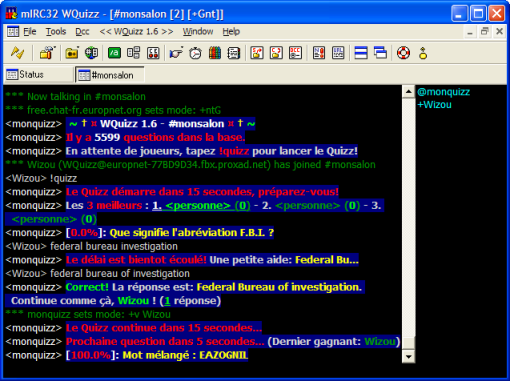This screenshot has width=510, height=381.
Task: Click the question 'Que signifie l'abréviation F.B.I. ?'
Action: [x=192, y=233]
